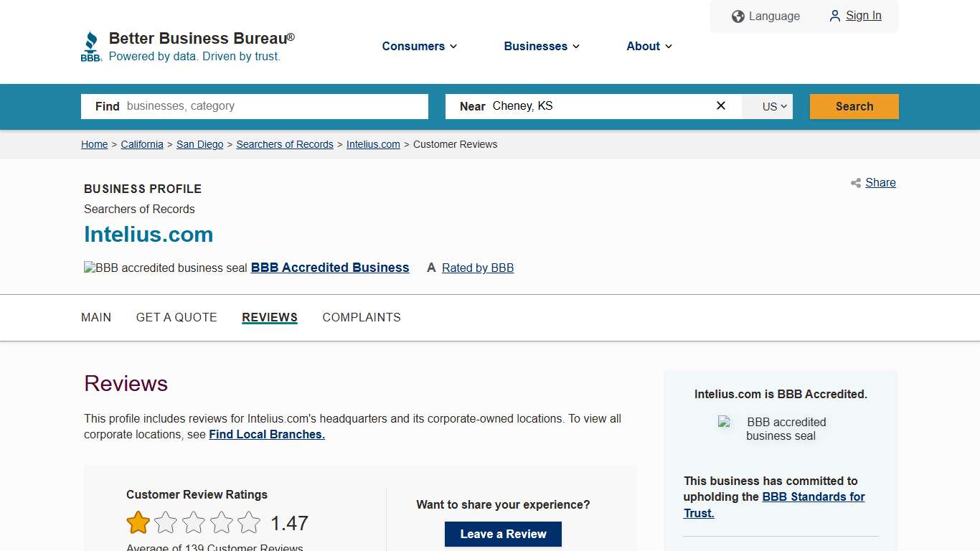
Task: Open the US country selector dropdown
Action: (x=767, y=106)
